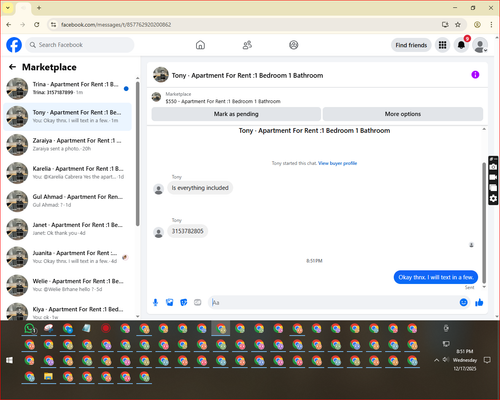Attach a file with the photo icon
Viewport: 500px width, 400px height.
[x=170, y=302]
